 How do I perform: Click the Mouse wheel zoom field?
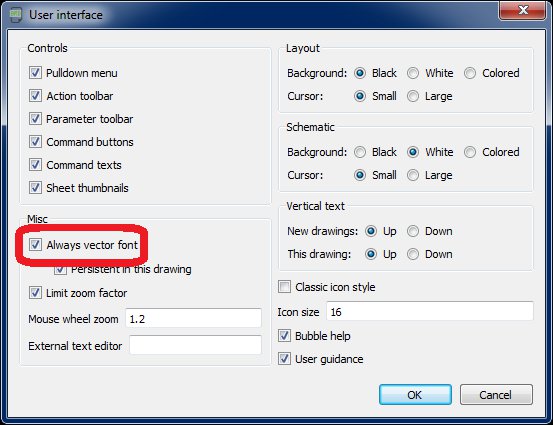193,318
